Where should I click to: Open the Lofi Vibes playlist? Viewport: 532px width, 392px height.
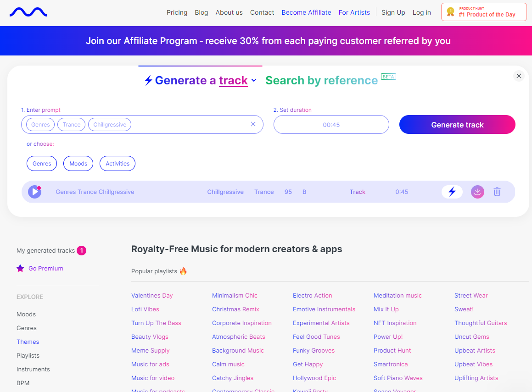point(145,309)
